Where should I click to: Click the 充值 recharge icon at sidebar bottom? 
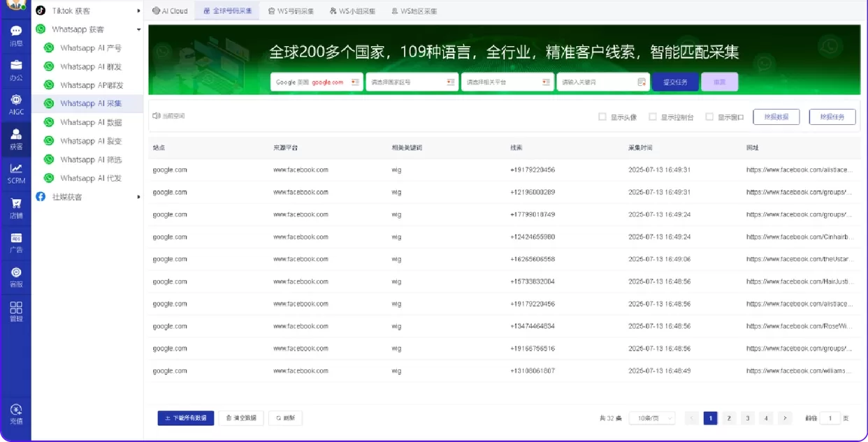tap(15, 415)
